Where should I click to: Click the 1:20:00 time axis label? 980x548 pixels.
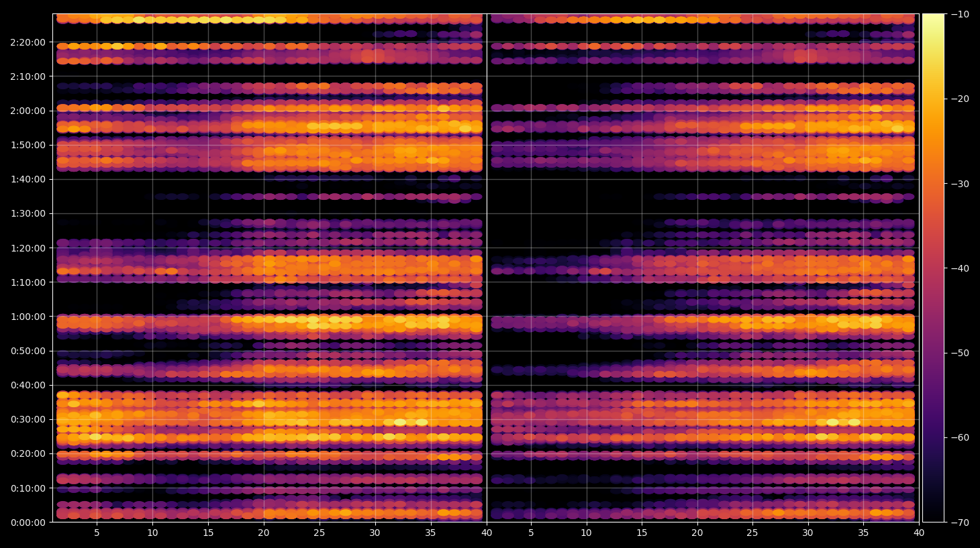28,248
